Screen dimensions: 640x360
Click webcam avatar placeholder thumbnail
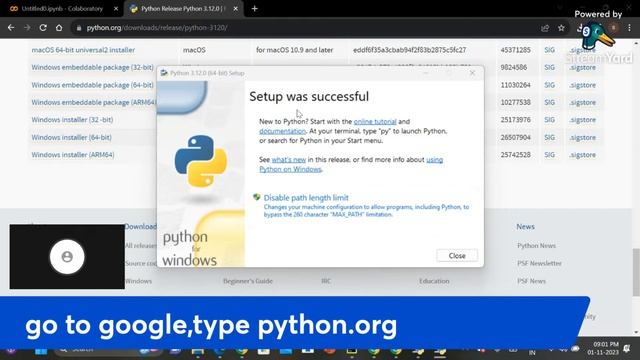(x=67, y=257)
